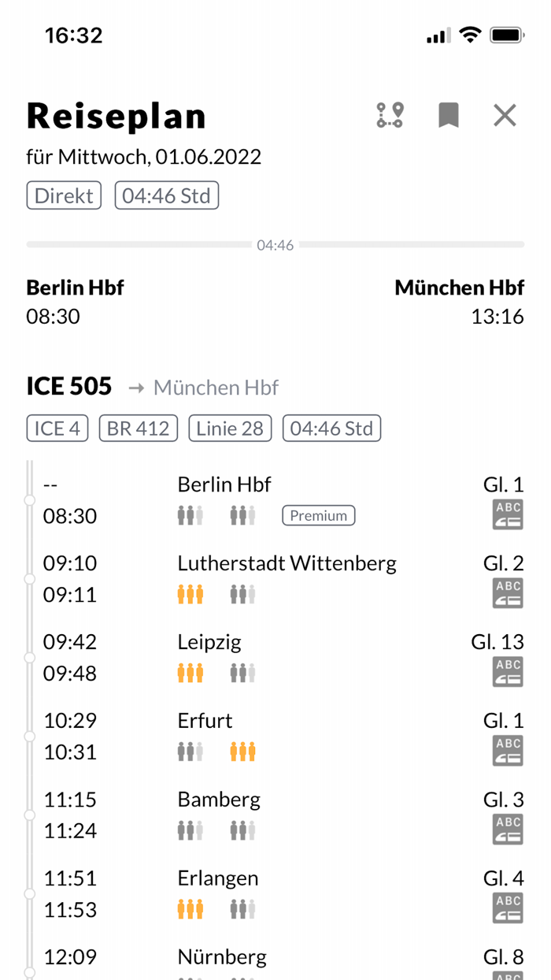Tap the journey progress bar showing 04:46
The height and width of the screenshot is (980, 551).
pyautogui.click(x=275, y=244)
